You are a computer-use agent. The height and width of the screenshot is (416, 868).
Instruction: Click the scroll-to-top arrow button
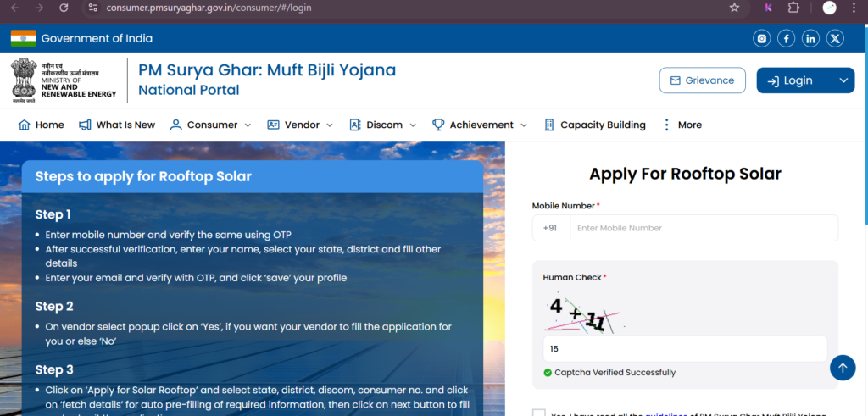pos(843,368)
